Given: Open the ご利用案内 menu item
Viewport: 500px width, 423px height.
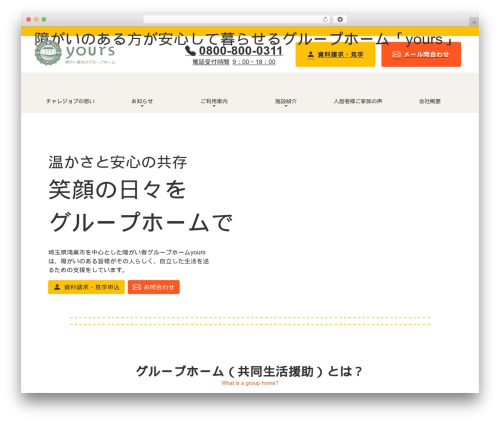Looking at the screenshot, I should [x=214, y=101].
